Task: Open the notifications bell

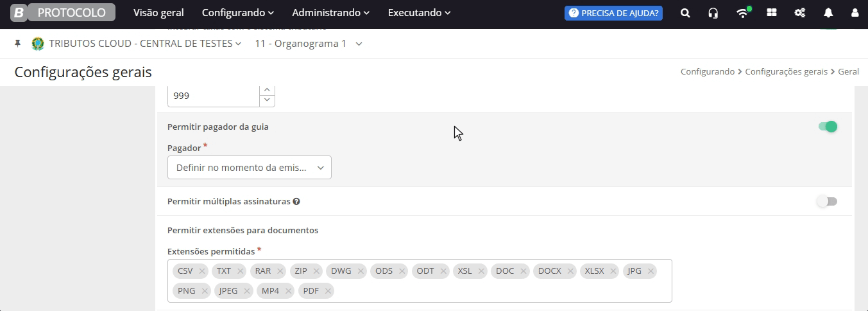Action: click(x=828, y=13)
